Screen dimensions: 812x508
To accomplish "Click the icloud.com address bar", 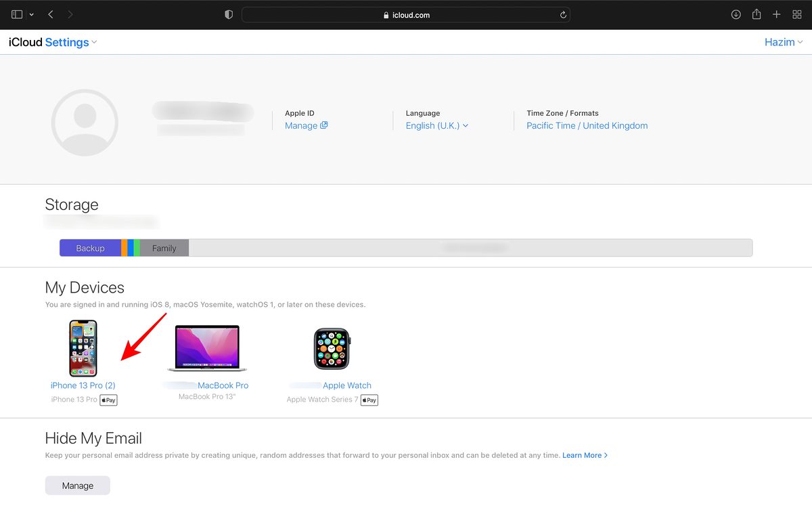I will click(x=406, y=15).
